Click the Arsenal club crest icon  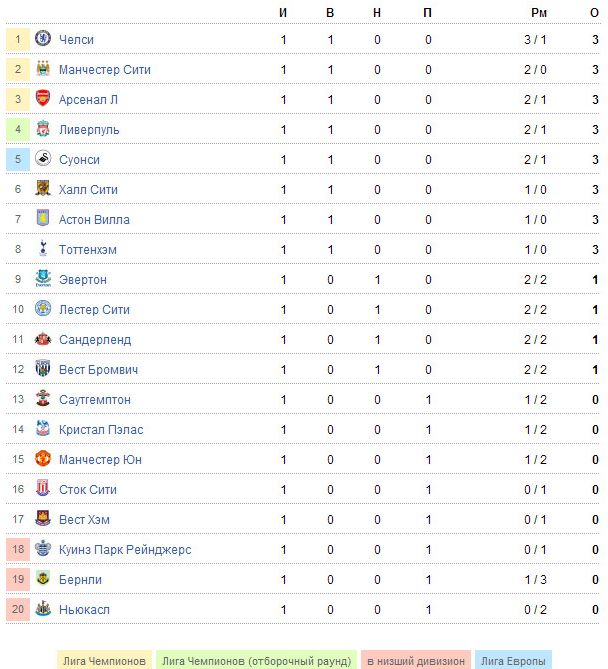(x=43, y=98)
